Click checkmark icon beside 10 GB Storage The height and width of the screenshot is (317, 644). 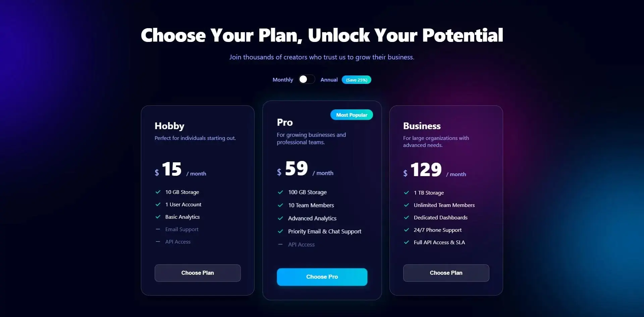tap(158, 192)
